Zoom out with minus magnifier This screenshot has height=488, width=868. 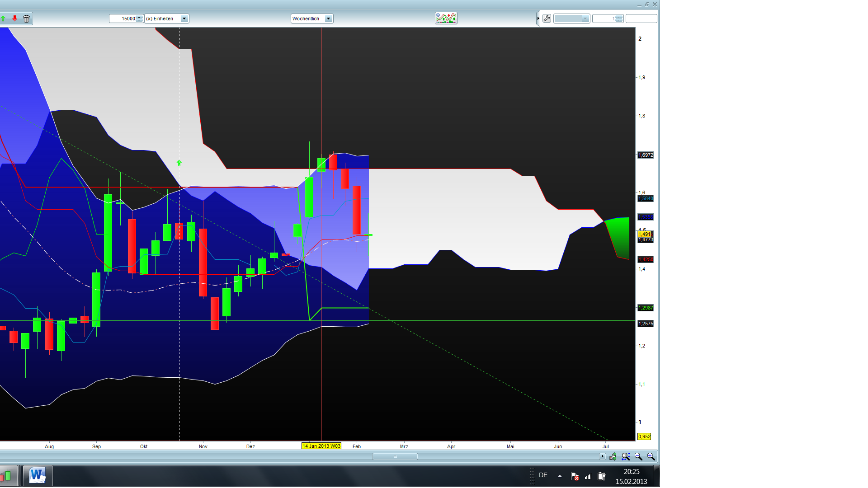click(638, 456)
